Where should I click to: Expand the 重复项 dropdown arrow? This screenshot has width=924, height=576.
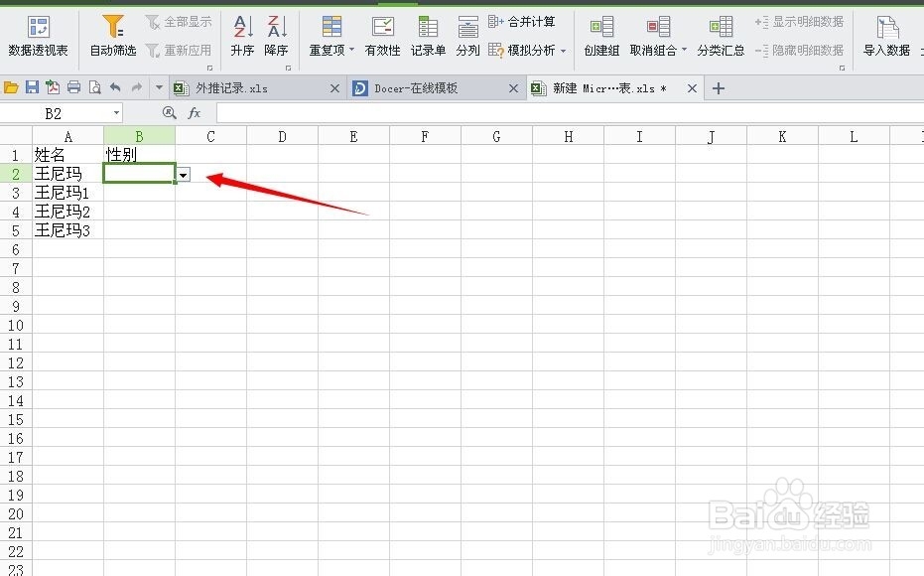tap(351, 50)
